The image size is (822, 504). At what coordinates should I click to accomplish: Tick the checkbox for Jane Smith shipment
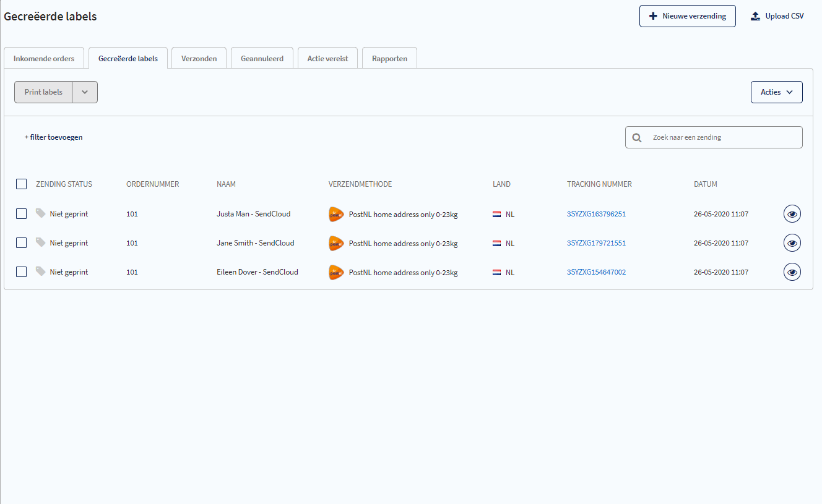click(22, 243)
